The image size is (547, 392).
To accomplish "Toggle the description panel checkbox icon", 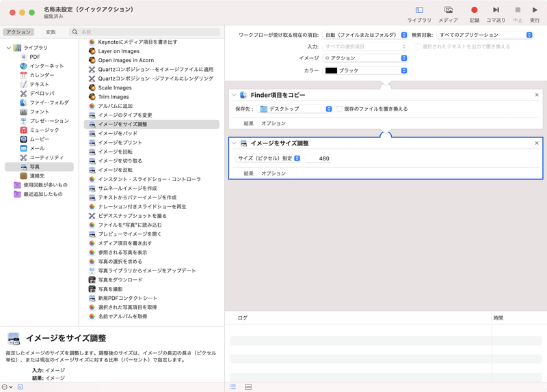I will coord(21,387).
